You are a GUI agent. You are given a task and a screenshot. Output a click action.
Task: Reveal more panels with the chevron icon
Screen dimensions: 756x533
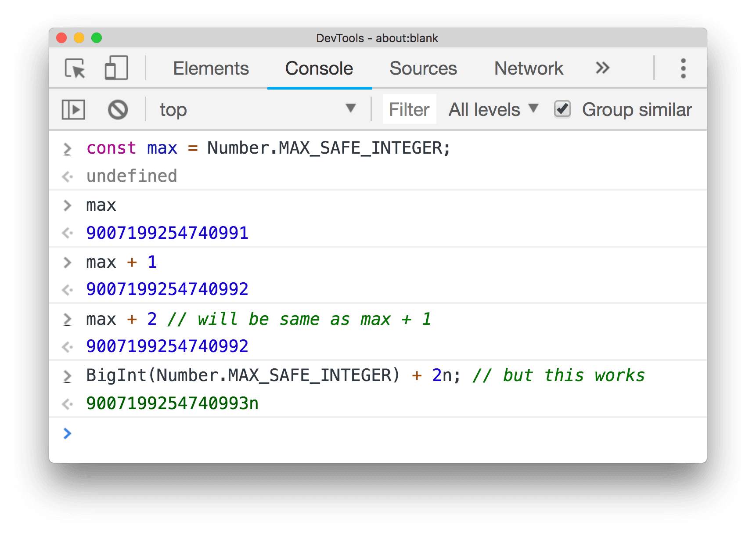pos(602,68)
